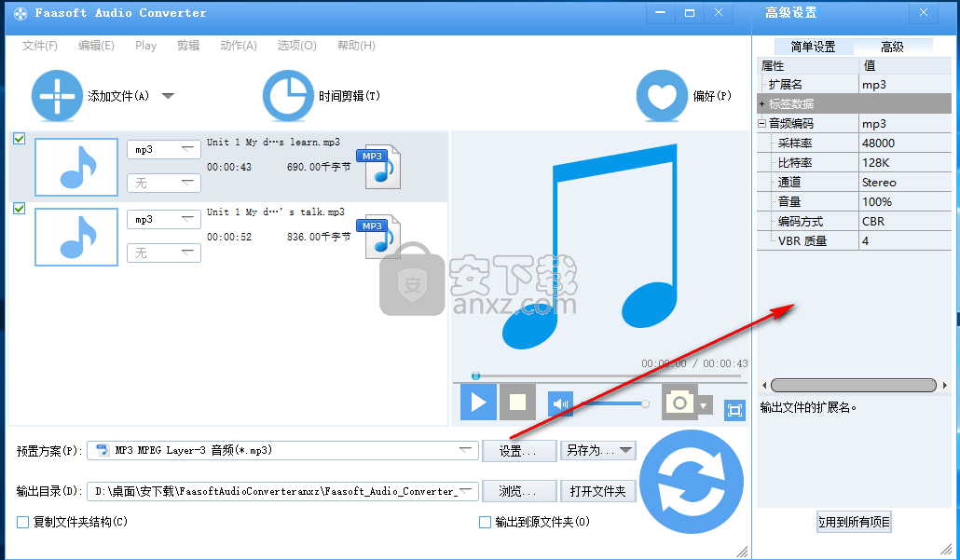Image resolution: width=960 pixels, height=560 pixels.
Task: Open the 帮助(H) menu
Action: coord(356,46)
